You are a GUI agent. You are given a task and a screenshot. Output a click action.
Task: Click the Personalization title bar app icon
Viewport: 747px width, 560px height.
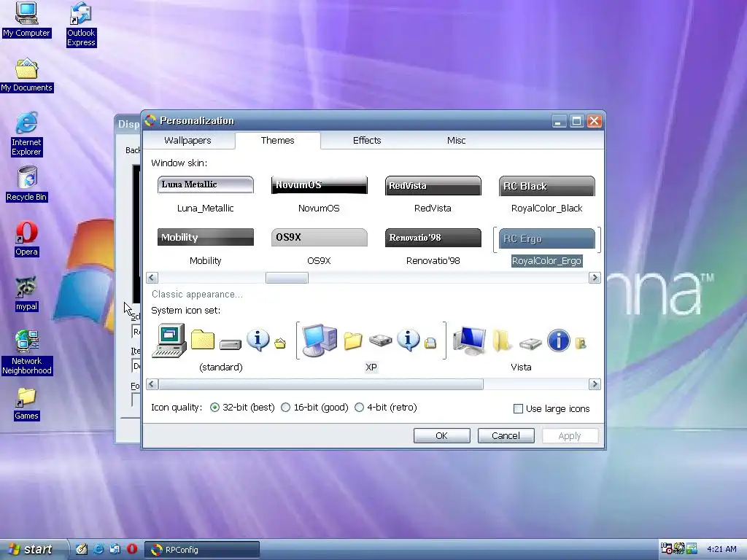[150, 120]
